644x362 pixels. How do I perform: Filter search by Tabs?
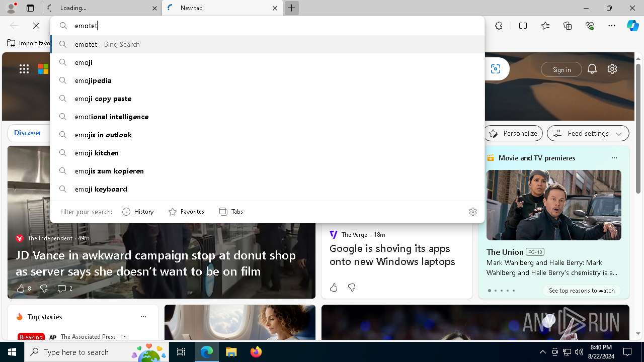coord(231,212)
